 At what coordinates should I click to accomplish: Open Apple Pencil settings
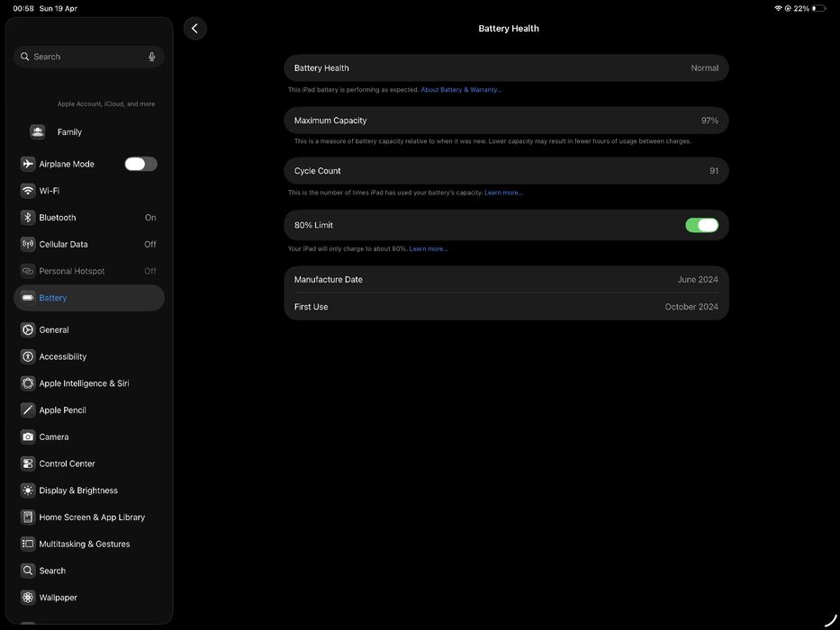pos(89,410)
